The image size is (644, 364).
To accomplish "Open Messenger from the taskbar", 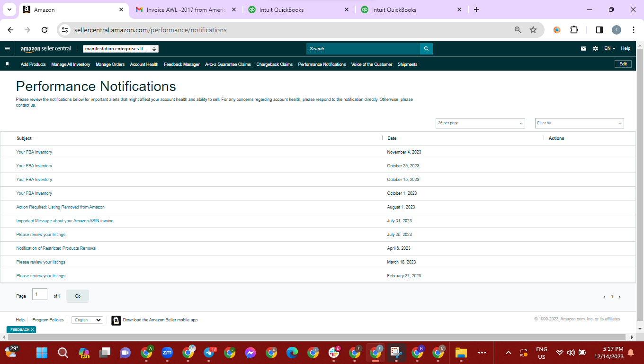I will [250, 353].
